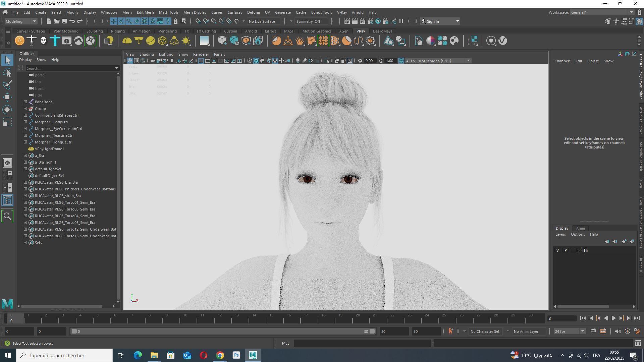Activate the Lasso select tool
644x362 pixels.
pos(7,72)
